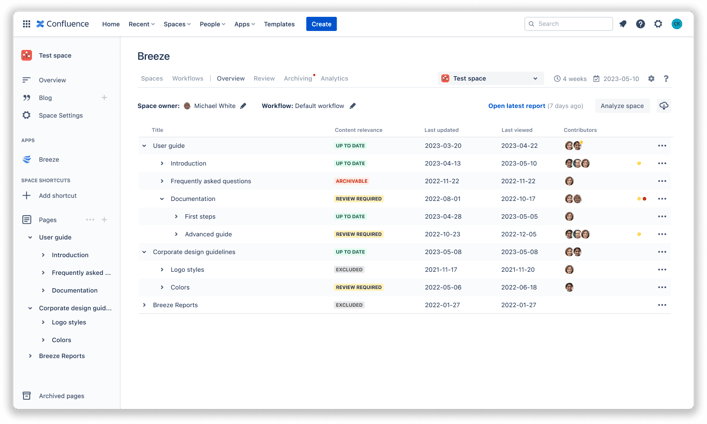Open Breeze help question mark icon
Image resolution: width=707 pixels, height=424 pixels.
coord(666,78)
